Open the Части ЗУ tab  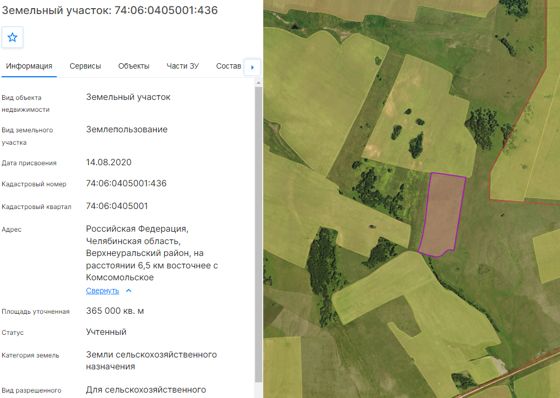point(182,66)
